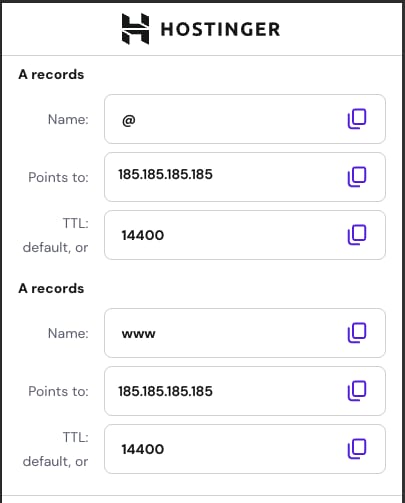405x503 pixels.
Task: Click the second A records heading
Action: tap(51, 288)
